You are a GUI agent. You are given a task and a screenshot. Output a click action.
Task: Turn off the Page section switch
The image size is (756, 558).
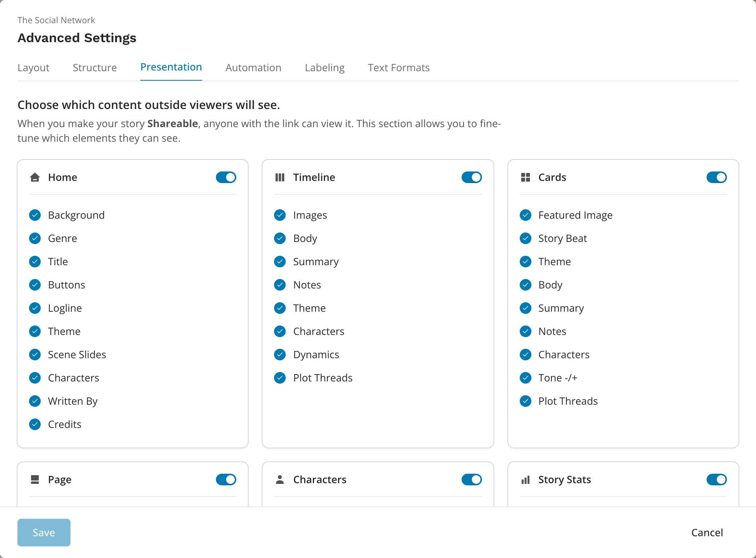point(226,480)
